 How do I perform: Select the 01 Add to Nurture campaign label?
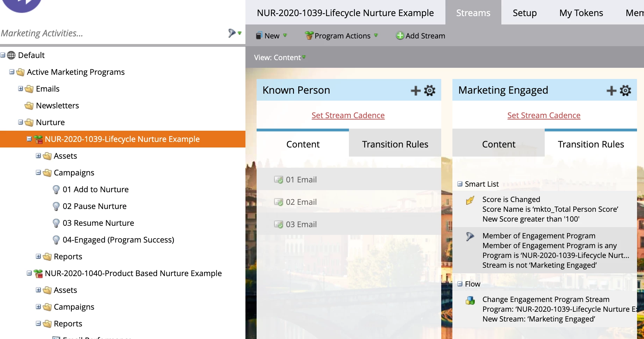tap(95, 189)
